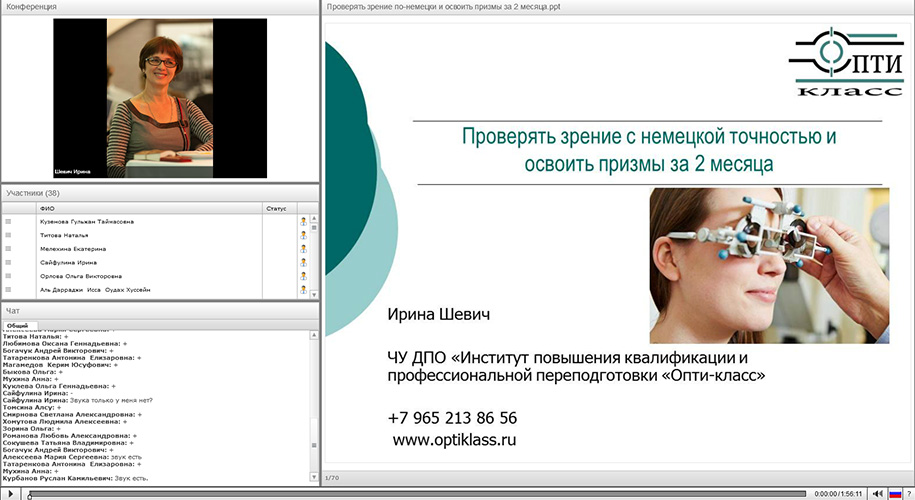Click chat line from Алексеева Мария 'звук есть'
Screen dimensions: 915x500
[72, 457]
